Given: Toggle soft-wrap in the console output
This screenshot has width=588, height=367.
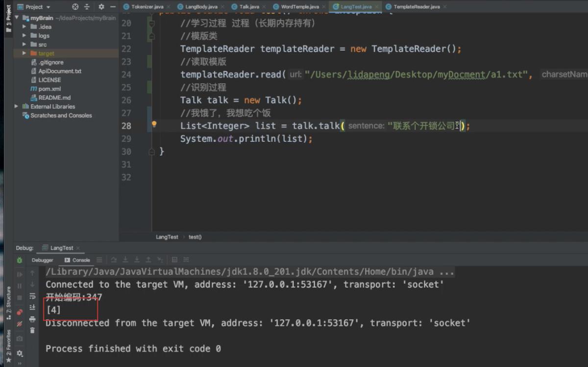Looking at the screenshot, I should [32, 296].
